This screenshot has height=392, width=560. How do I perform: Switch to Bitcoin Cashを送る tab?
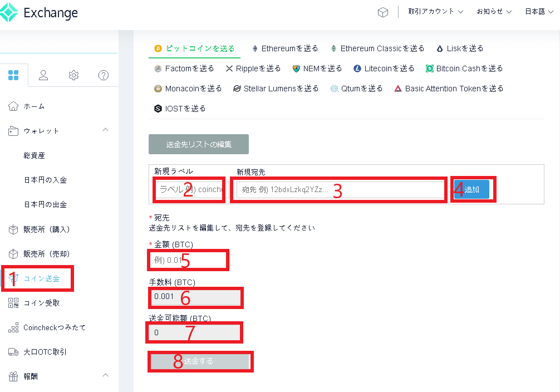coord(464,68)
